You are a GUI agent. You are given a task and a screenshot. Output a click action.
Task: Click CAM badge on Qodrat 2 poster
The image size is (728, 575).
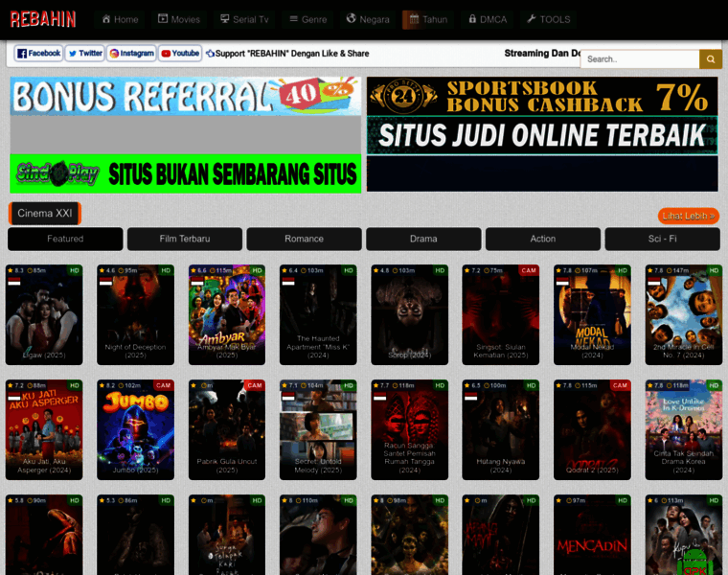tap(620, 385)
